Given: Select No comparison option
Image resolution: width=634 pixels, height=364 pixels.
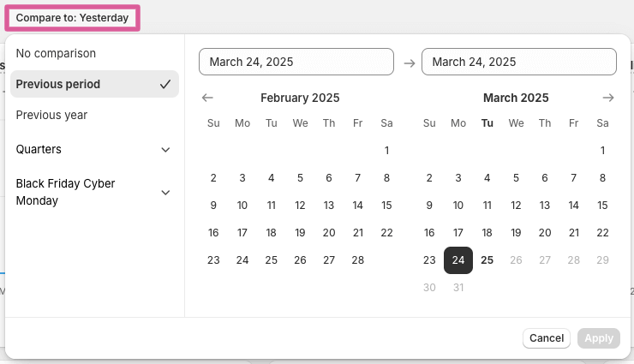Looking at the screenshot, I should coord(56,53).
